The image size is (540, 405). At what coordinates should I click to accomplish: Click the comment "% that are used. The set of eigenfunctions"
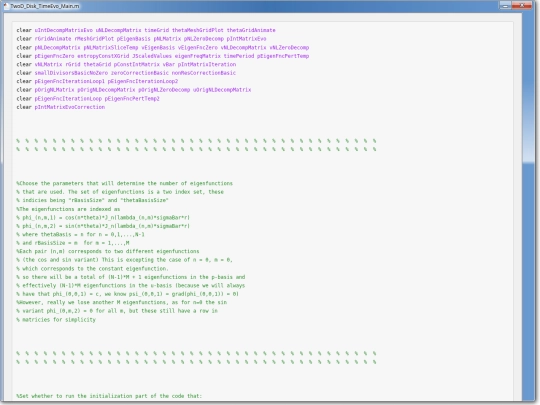(120, 192)
